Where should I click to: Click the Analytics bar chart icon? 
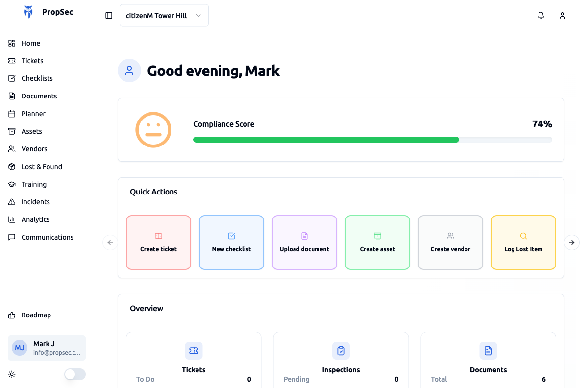(12, 219)
